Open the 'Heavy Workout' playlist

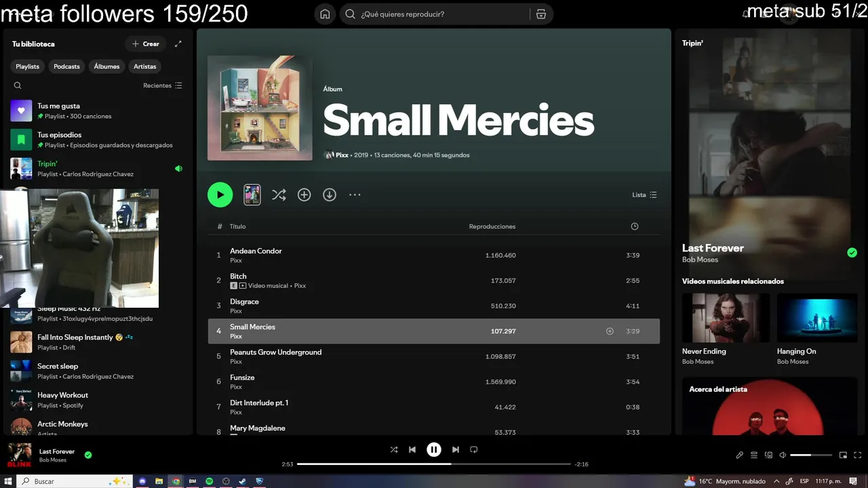(98, 400)
